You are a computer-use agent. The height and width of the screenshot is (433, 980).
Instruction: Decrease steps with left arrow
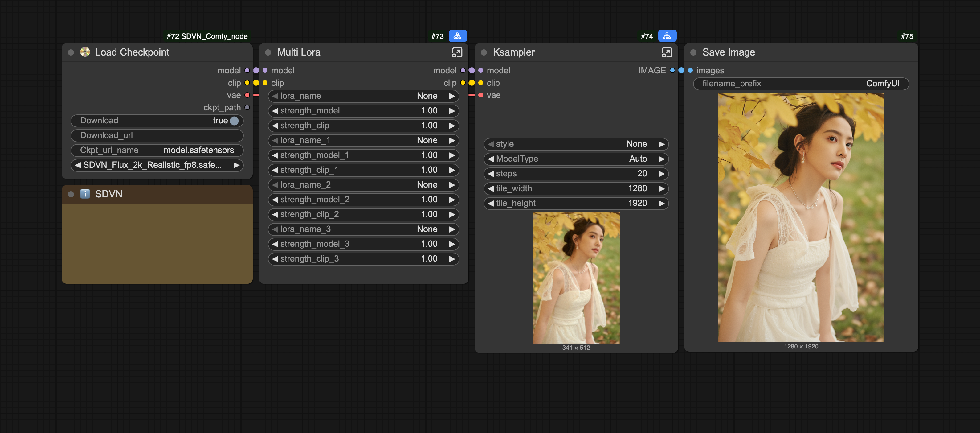[x=491, y=174]
